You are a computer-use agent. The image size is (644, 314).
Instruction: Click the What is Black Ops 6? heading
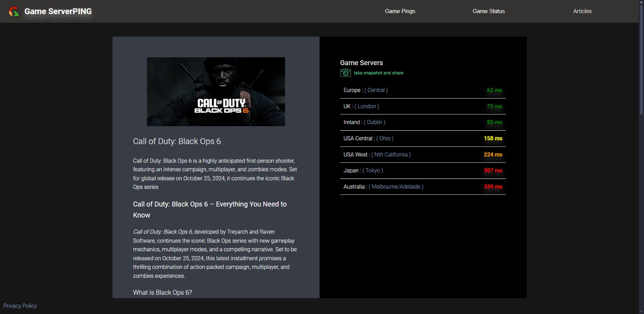click(x=163, y=292)
